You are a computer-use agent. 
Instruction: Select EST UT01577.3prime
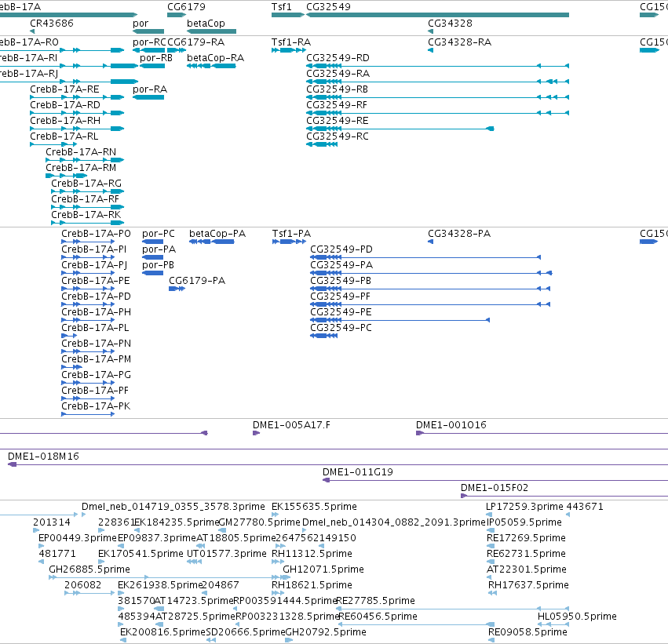click(x=227, y=554)
